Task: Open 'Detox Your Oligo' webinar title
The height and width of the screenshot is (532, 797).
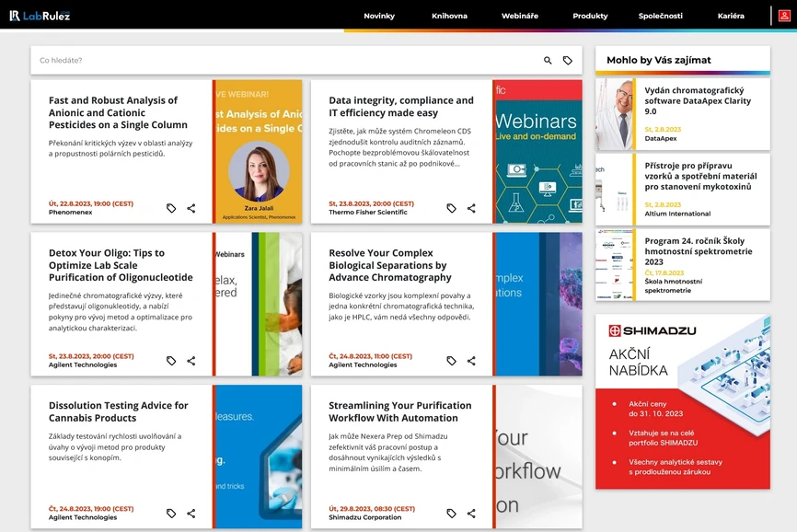Action: (x=121, y=265)
